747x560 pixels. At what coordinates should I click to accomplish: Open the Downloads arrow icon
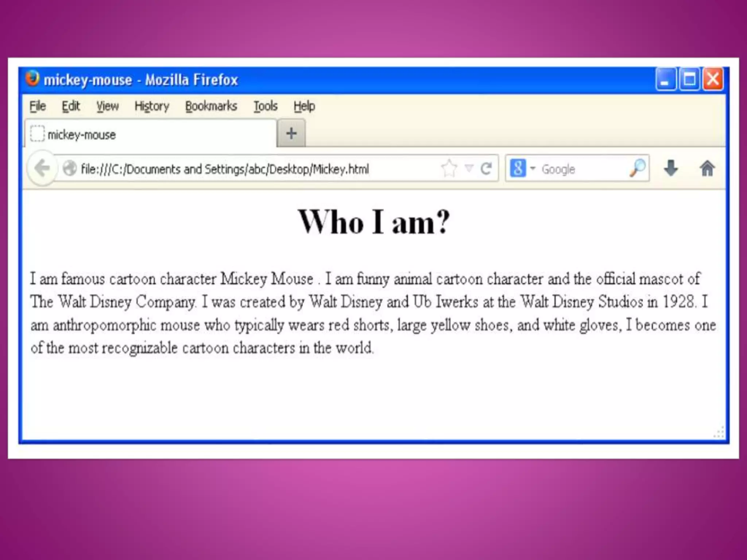click(671, 168)
